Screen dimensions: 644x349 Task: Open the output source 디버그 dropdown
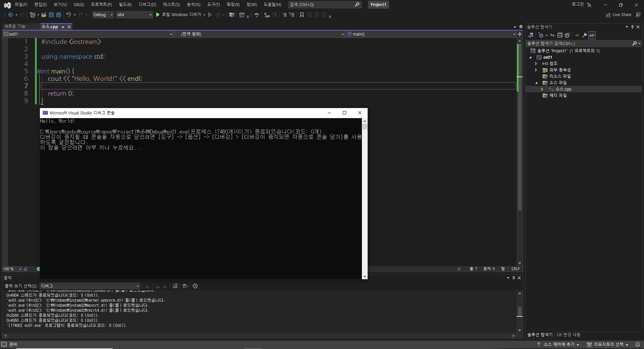90,286
